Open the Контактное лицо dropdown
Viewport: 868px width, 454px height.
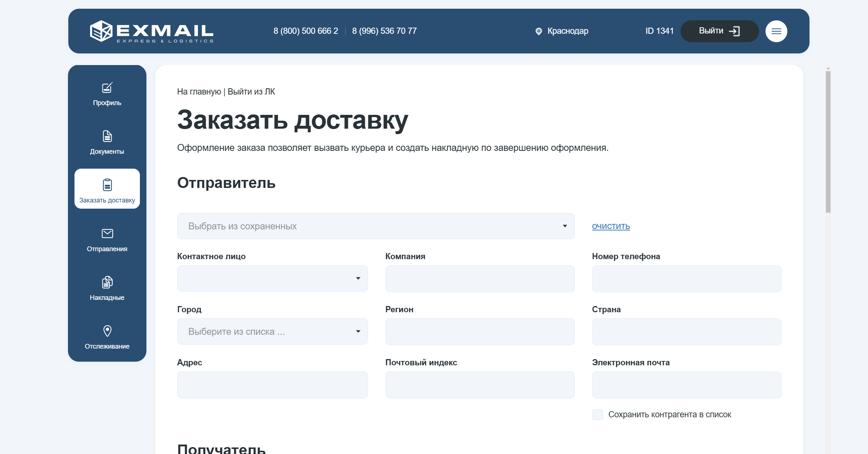pos(272,278)
